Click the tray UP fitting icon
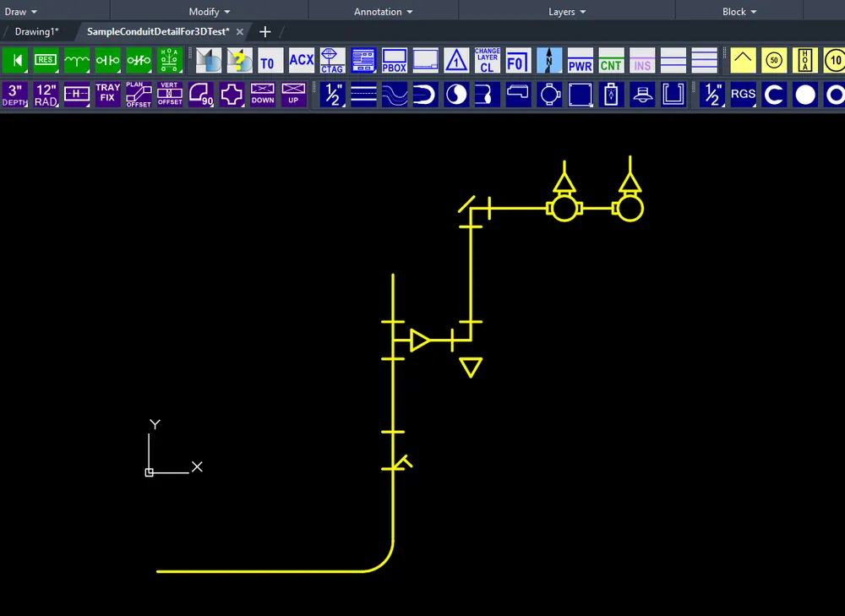 tap(294, 95)
